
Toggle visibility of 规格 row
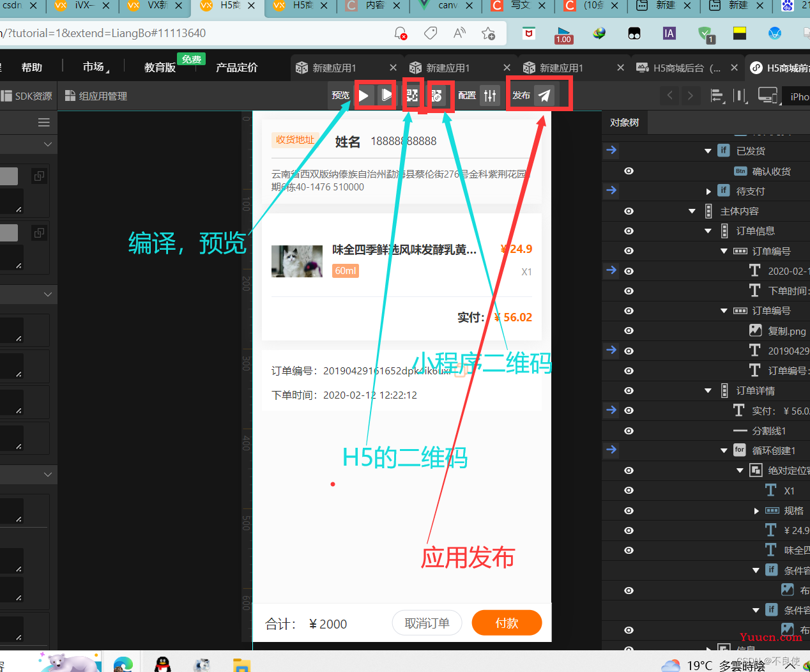[x=629, y=510]
